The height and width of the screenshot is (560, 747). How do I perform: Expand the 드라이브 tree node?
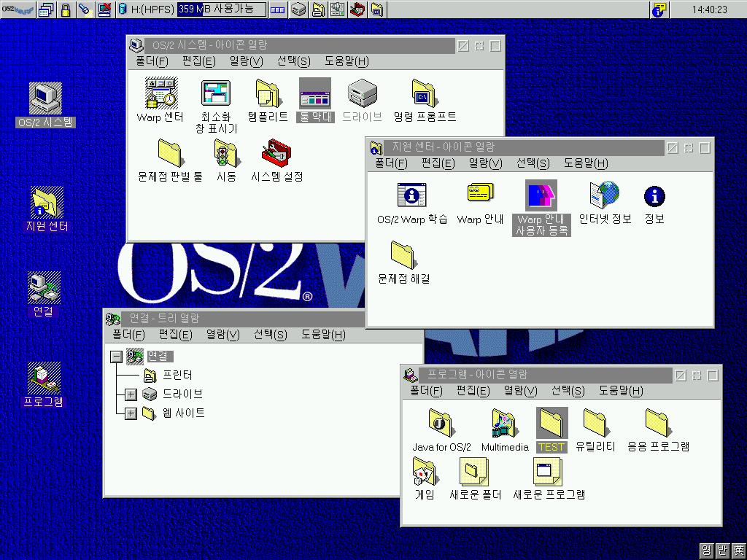(131, 394)
